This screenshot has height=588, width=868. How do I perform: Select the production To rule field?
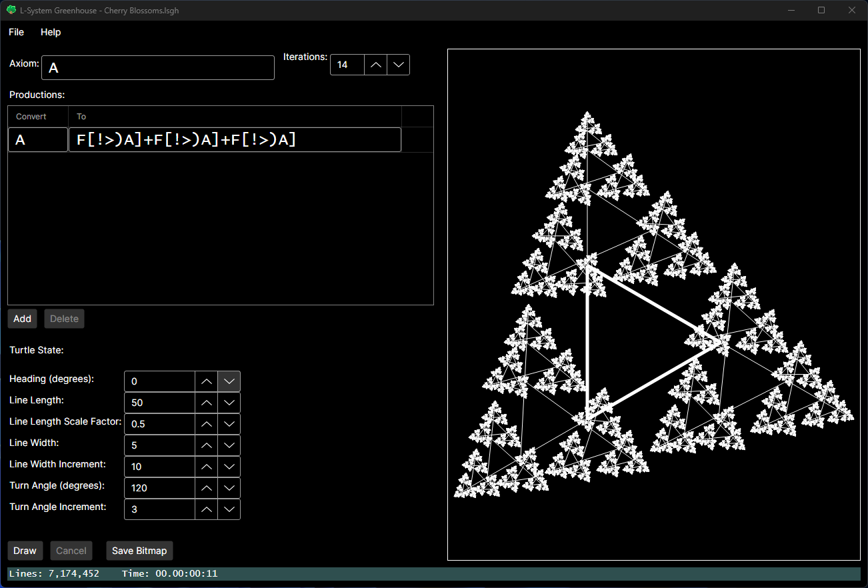coord(235,140)
